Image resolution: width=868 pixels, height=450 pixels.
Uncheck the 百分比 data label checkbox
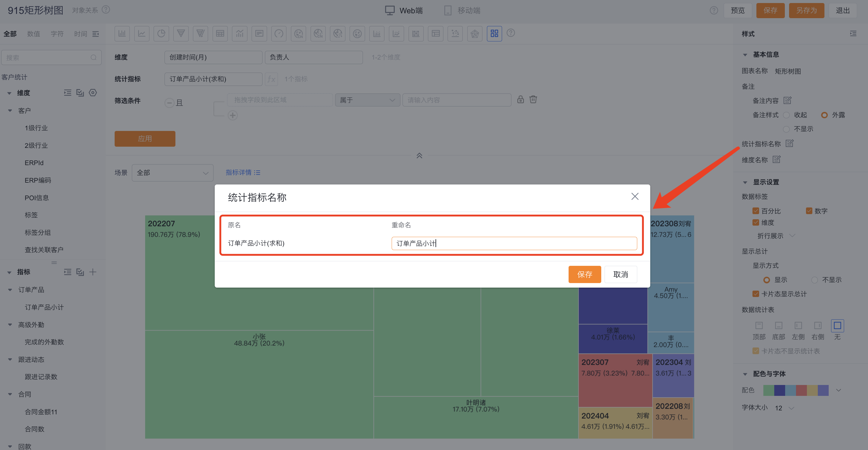tap(756, 211)
